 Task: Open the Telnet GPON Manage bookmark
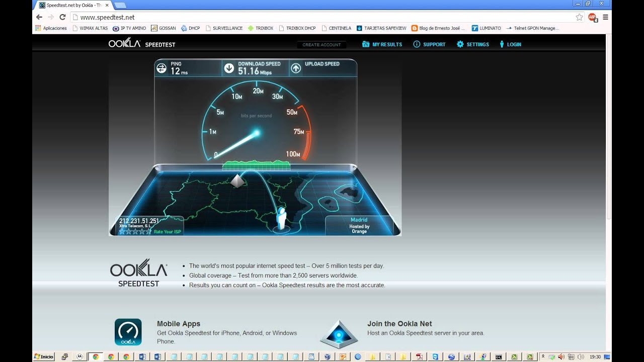pos(533,28)
